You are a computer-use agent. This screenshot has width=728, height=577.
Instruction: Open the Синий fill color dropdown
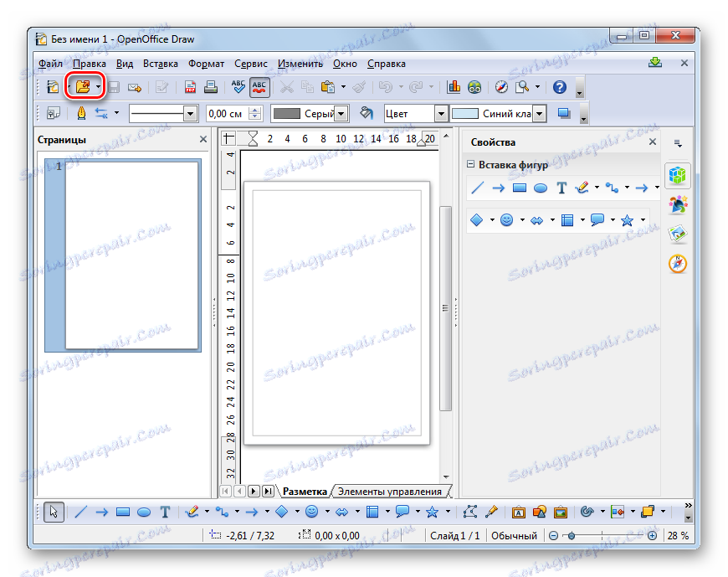(x=539, y=113)
